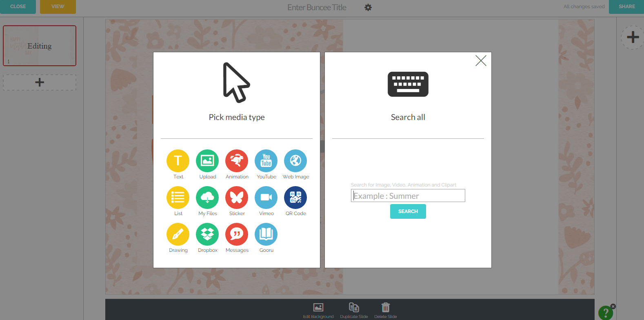Click the keyboard Search all icon
This screenshot has height=320, width=644.
408,84
